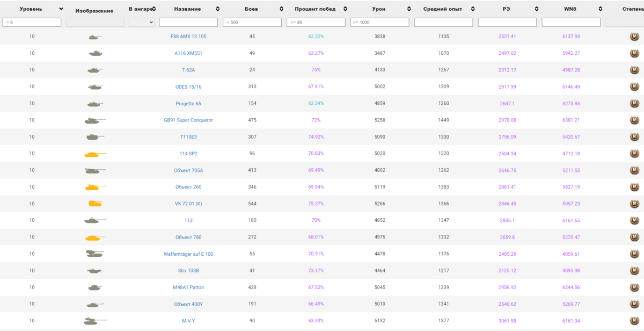Image resolution: width=644 pixels, height=331 pixels.
Task: Click the WN8 filter input field
Action: click(x=571, y=23)
